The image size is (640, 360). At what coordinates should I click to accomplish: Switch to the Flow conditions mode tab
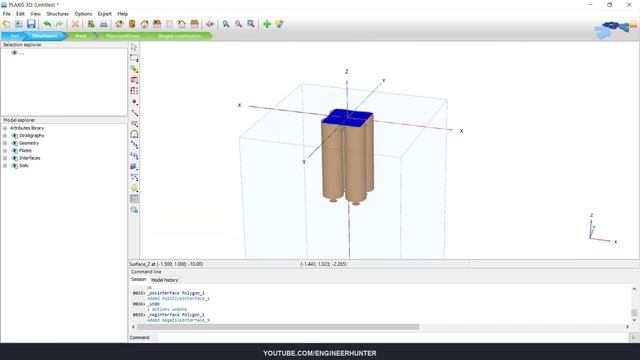pos(122,36)
